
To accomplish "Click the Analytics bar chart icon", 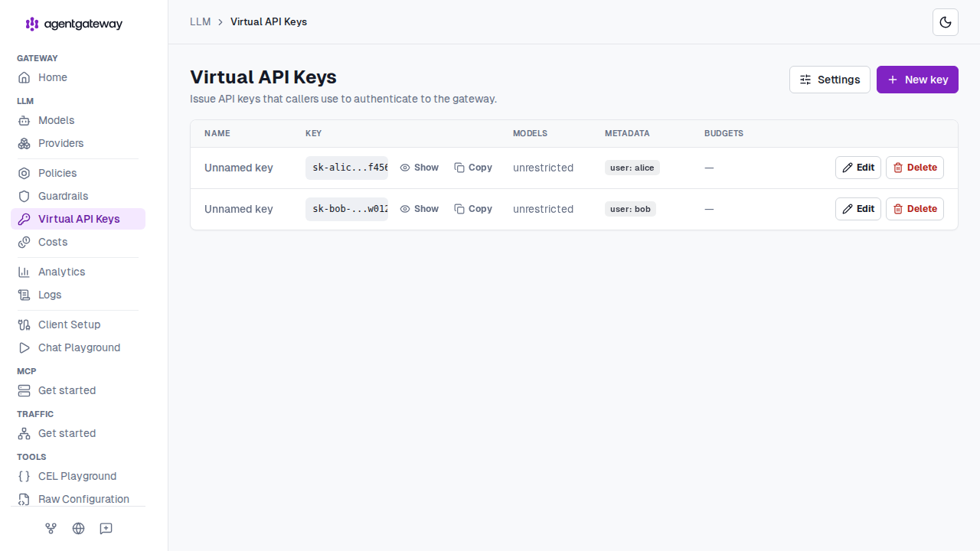I will (24, 272).
